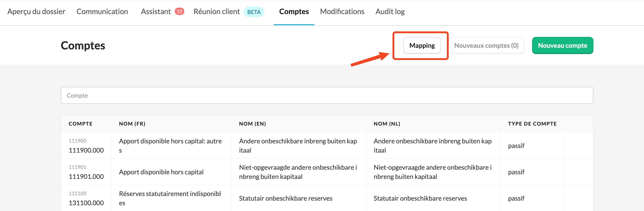
Task: Switch to the Communication tab
Action: [x=102, y=12]
